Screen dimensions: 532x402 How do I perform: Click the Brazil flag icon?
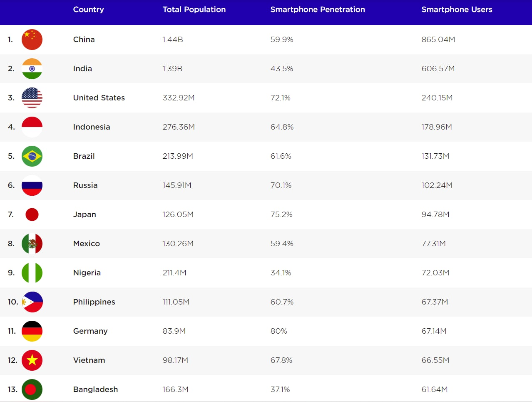click(x=32, y=156)
